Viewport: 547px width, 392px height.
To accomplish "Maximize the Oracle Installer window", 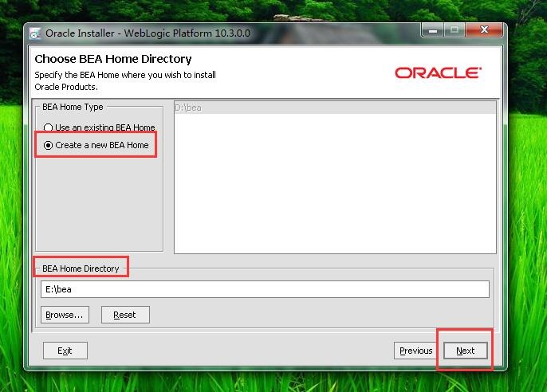I will tap(455, 30).
